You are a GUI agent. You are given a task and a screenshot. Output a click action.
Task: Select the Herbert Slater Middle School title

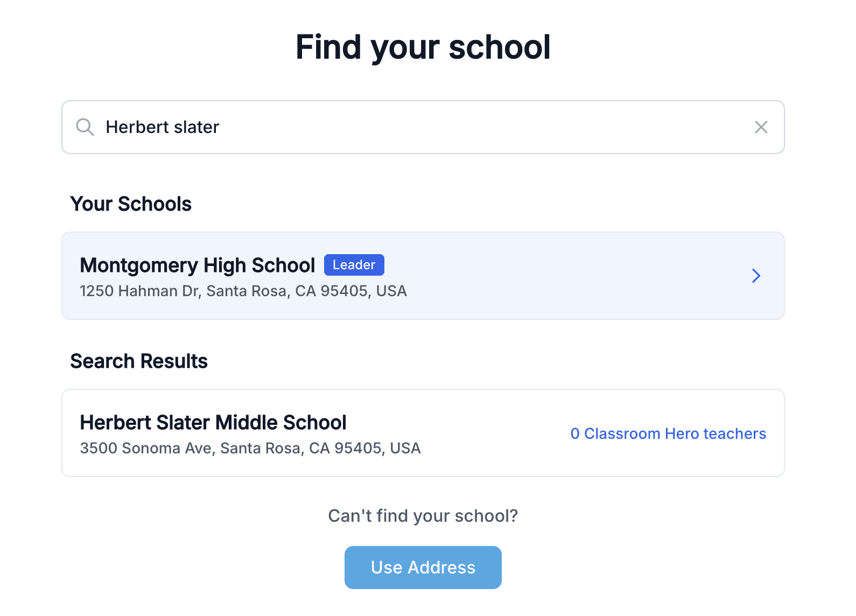click(x=213, y=423)
